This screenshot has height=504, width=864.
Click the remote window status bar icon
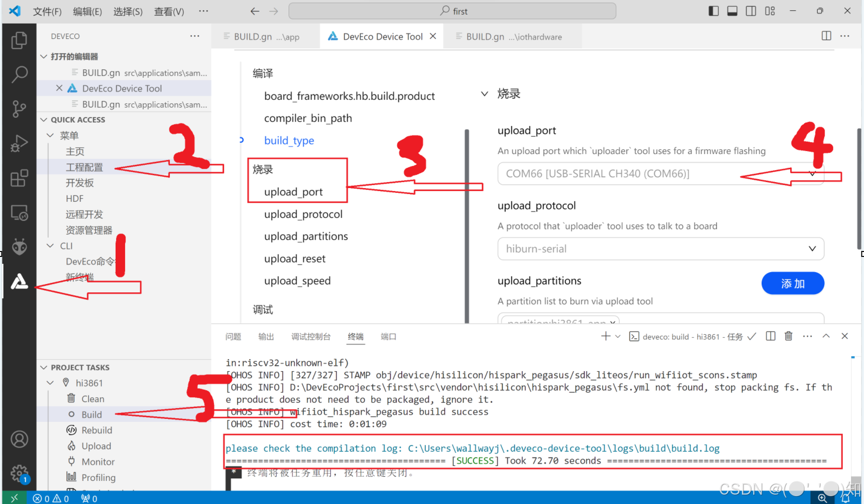pyautogui.click(x=14, y=498)
